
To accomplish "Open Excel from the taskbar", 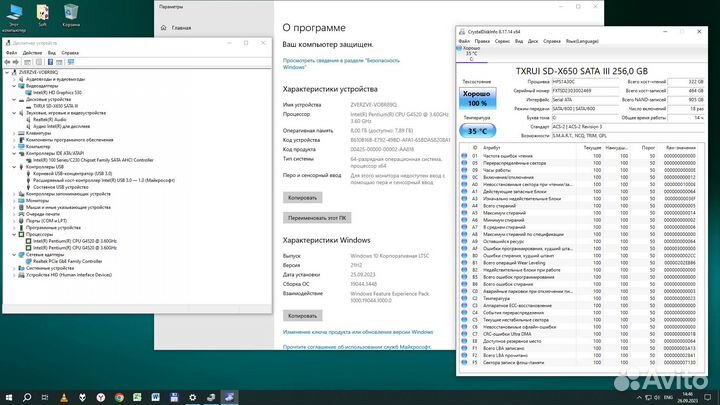I will point(137,397).
